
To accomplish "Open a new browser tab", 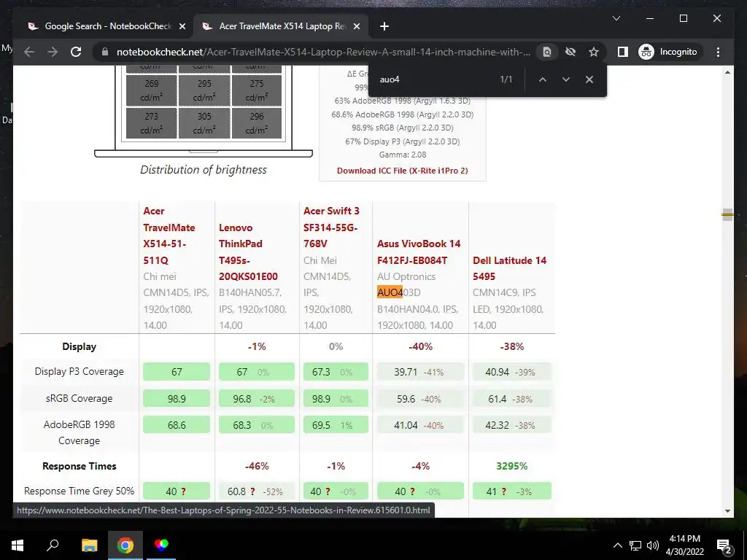I will click(384, 26).
